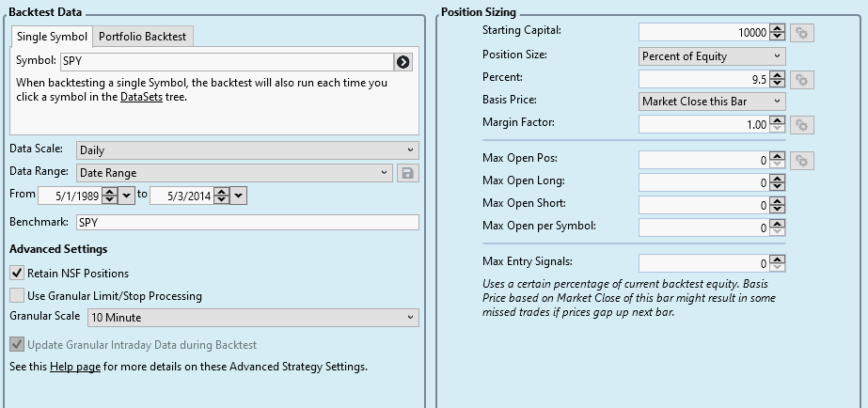Select the Single Symbol tab

53,37
